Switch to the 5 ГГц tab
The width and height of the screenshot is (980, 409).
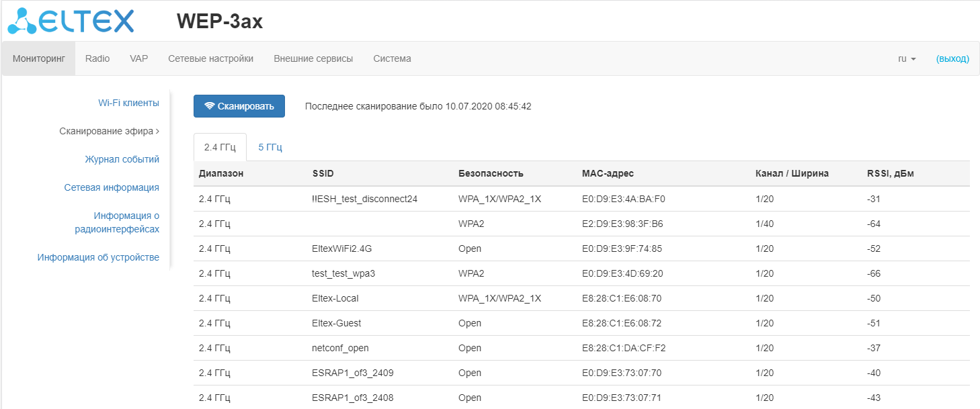270,148
